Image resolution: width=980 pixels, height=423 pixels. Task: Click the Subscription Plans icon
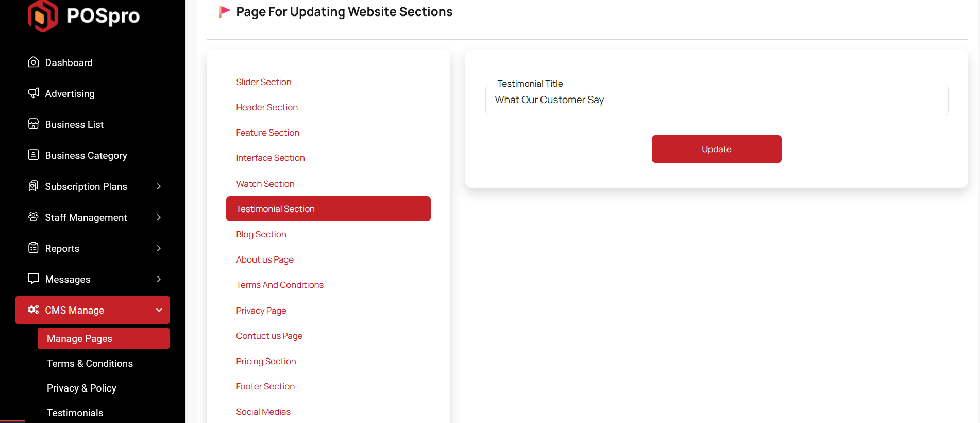[33, 186]
